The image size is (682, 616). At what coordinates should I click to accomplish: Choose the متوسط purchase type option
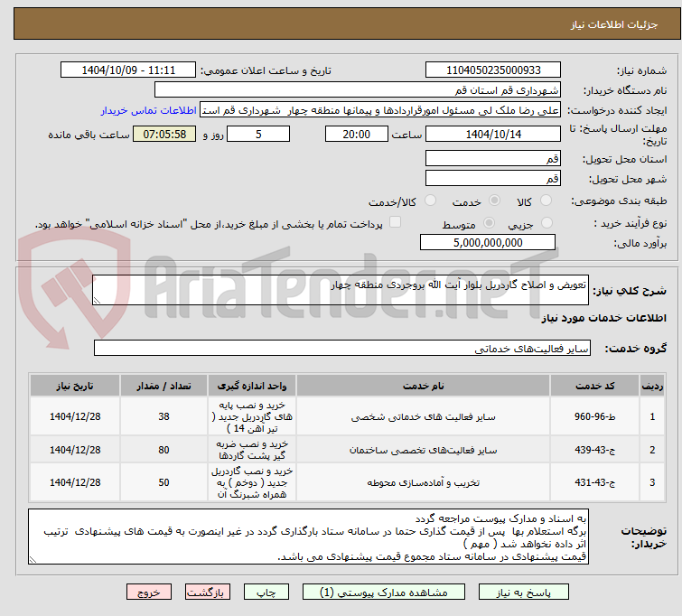pos(489,223)
